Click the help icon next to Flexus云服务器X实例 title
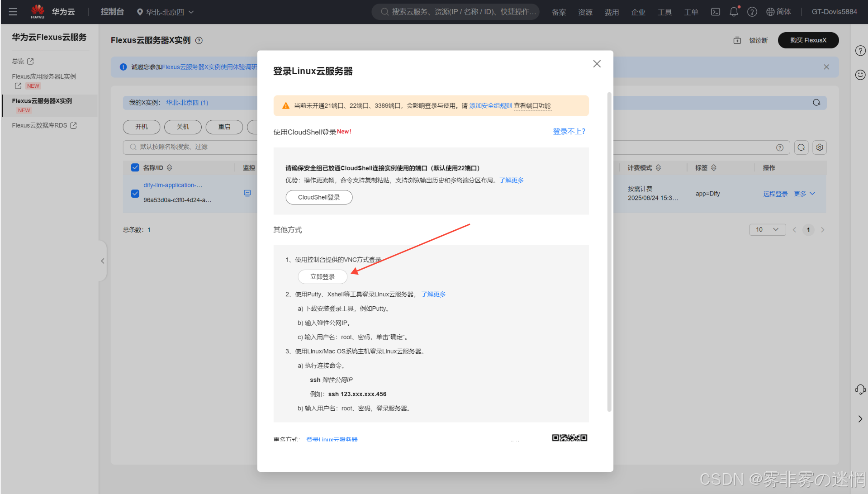The width and height of the screenshot is (868, 494). pos(199,40)
